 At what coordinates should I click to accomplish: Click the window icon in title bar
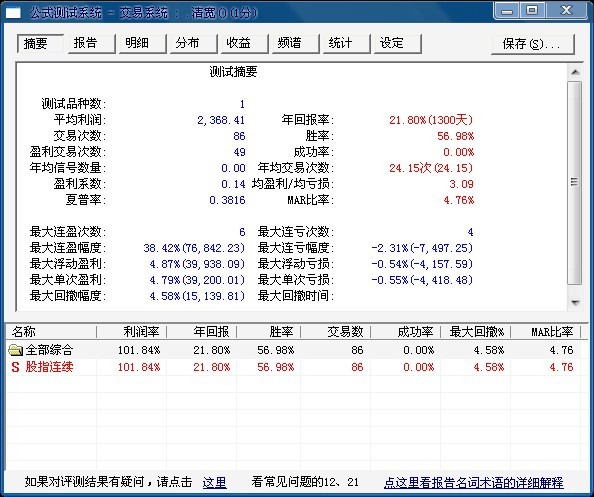pos(13,13)
